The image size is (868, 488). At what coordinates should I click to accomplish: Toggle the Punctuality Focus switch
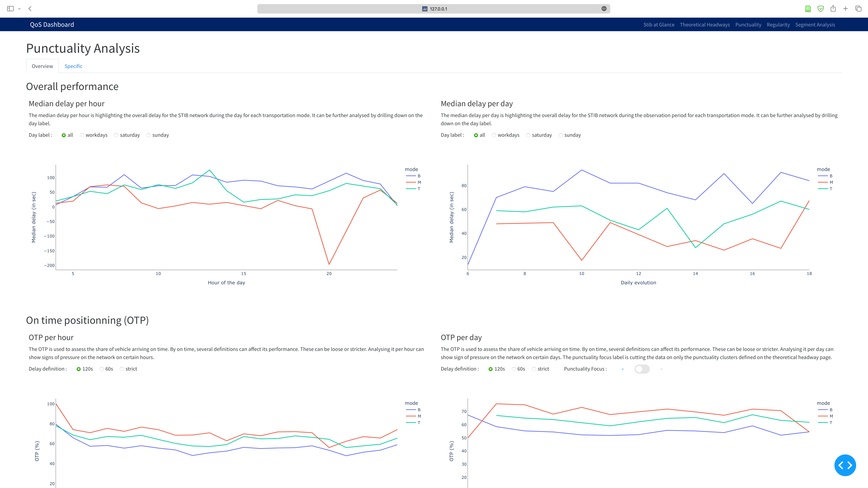[x=642, y=369]
